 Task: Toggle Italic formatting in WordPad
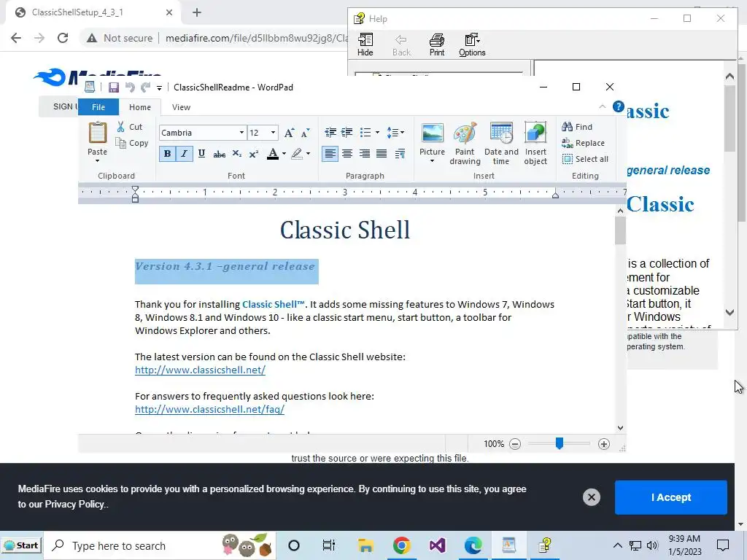click(x=184, y=153)
